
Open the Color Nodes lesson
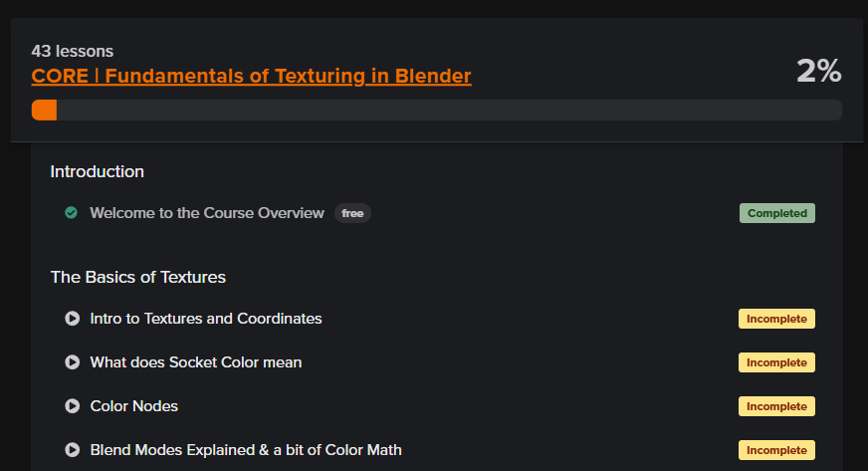pos(134,405)
